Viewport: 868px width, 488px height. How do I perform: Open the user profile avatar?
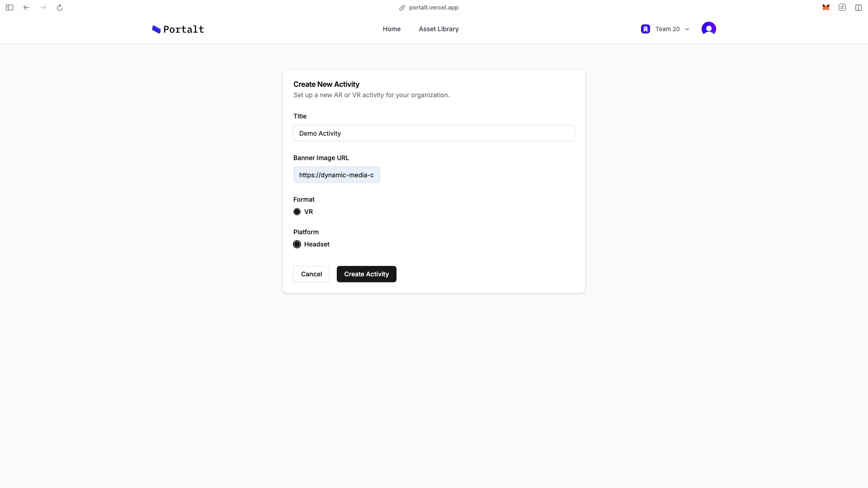pos(708,29)
